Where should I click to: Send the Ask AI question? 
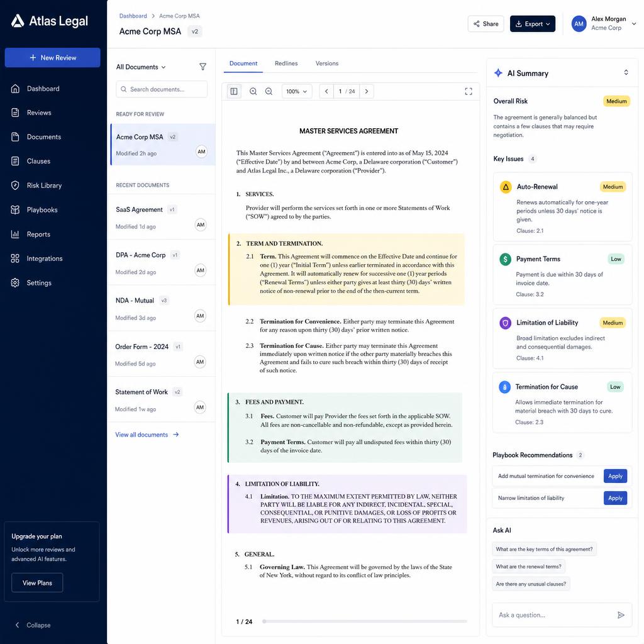coord(621,615)
